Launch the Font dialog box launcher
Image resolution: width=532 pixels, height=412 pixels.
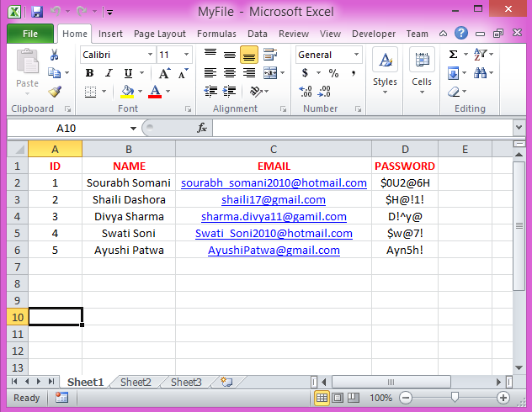tap(188, 109)
